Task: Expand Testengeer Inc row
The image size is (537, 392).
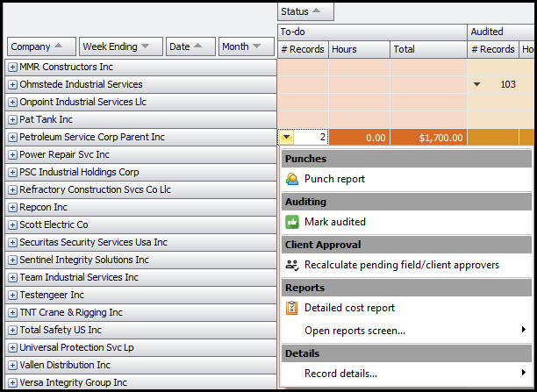Action: 12,296
